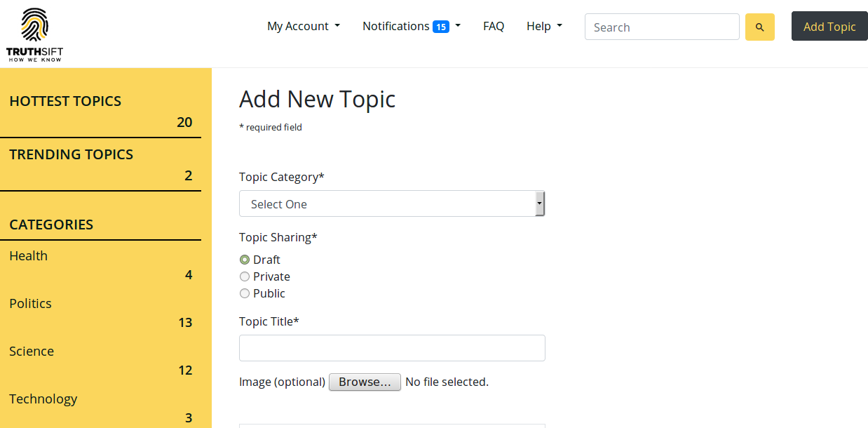Focus the Search text box
The height and width of the screenshot is (428, 868).
tap(661, 27)
